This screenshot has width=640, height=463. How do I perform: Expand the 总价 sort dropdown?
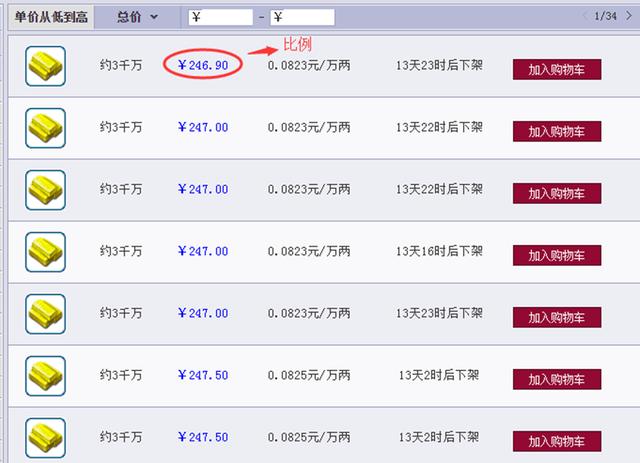click(x=137, y=16)
